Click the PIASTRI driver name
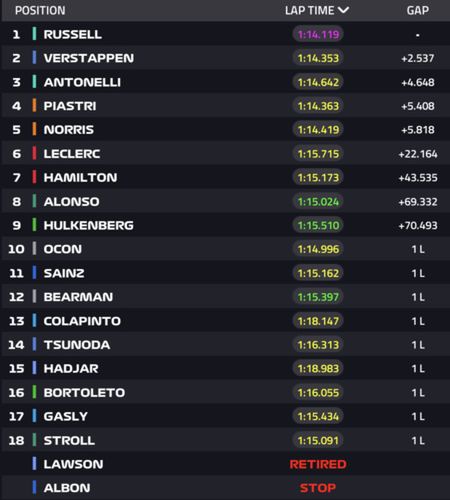The height and width of the screenshot is (500, 450). (70, 106)
